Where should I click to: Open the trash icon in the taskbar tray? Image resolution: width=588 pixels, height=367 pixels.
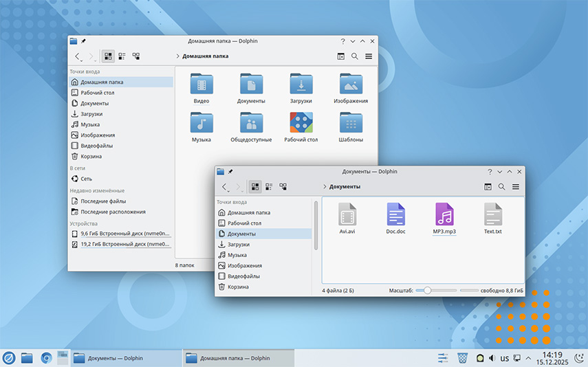point(463,357)
